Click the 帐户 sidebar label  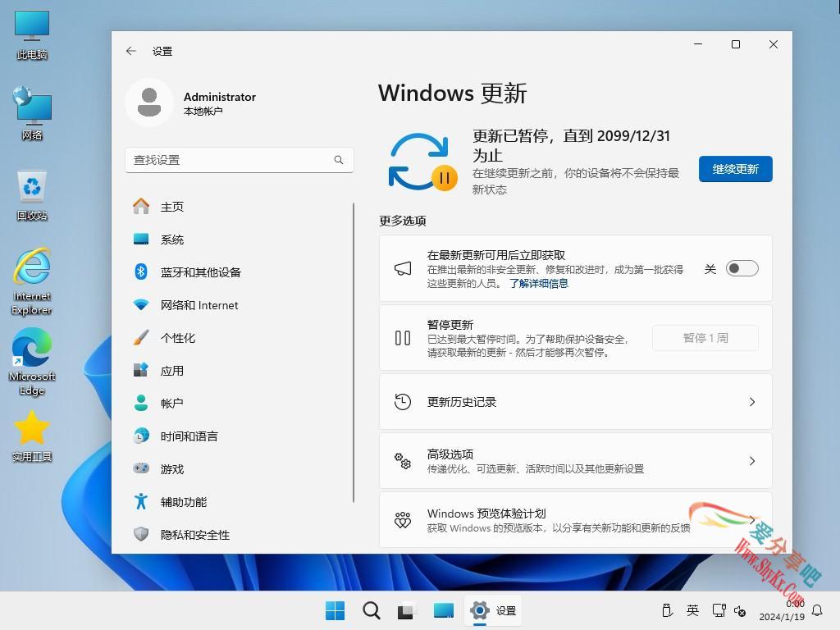(x=172, y=403)
